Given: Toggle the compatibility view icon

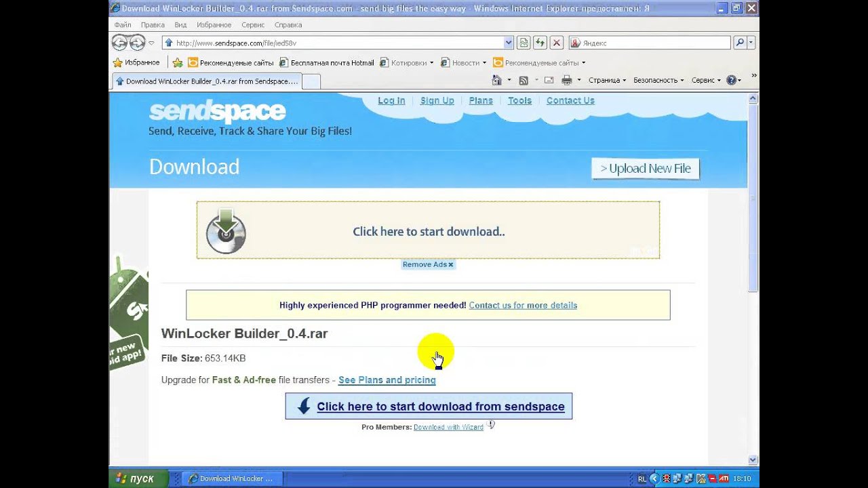Looking at the screenshot, I should 524,43.
